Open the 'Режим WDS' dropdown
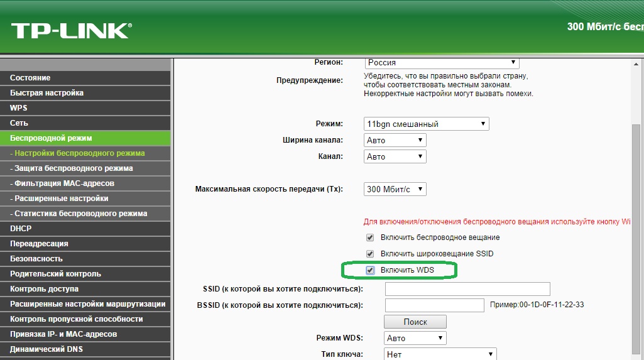The image size is (644, 360). point(415,338)
